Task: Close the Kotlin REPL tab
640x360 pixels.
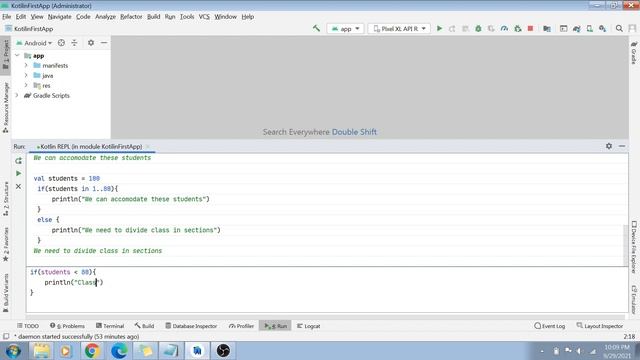Action: (x=148, y=147)
